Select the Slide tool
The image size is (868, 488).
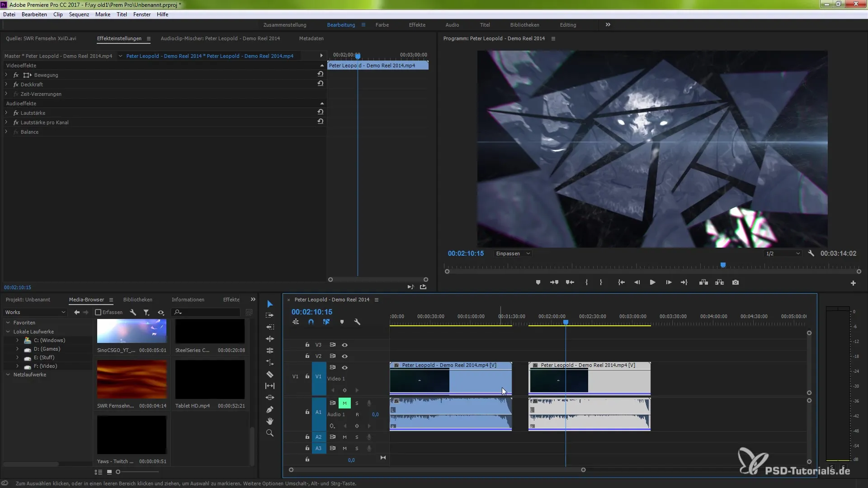coord(270,398)
